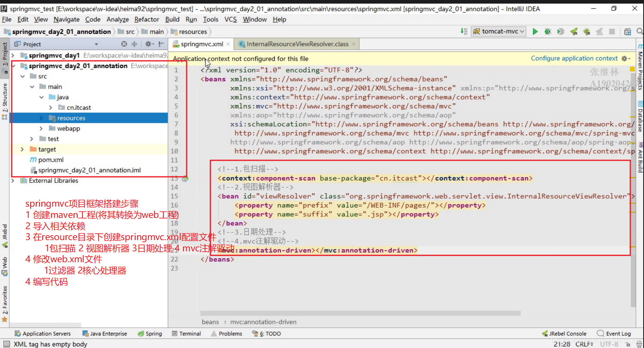Click the JRebel update rabbit icon
Viewport: 644px width, 348px height.
[599, 31]
